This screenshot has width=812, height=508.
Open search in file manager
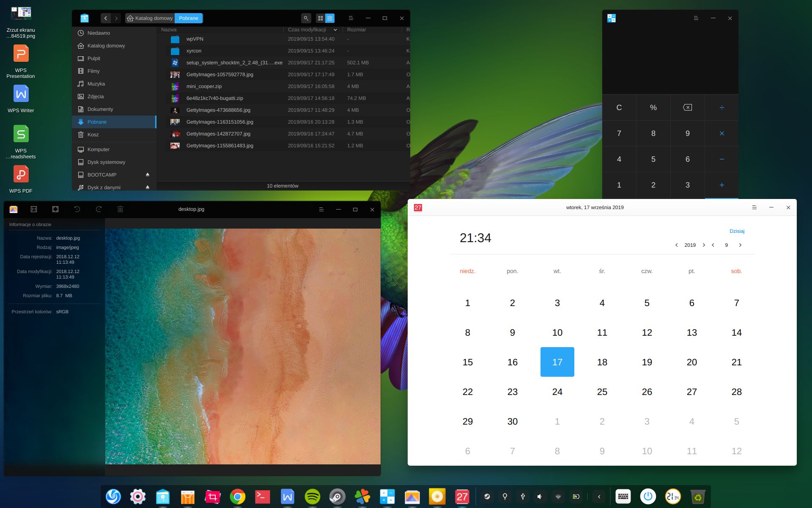click(305, 18)
